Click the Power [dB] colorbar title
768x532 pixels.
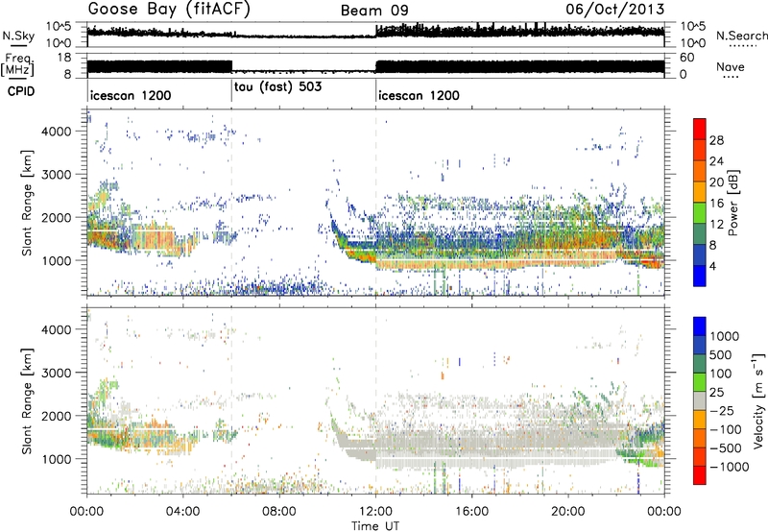coord(732,203)
